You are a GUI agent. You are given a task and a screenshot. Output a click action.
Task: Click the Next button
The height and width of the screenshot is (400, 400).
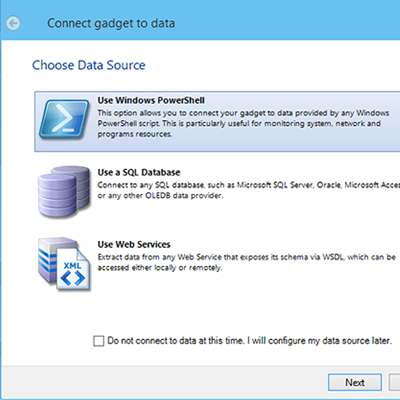(355, 382)
